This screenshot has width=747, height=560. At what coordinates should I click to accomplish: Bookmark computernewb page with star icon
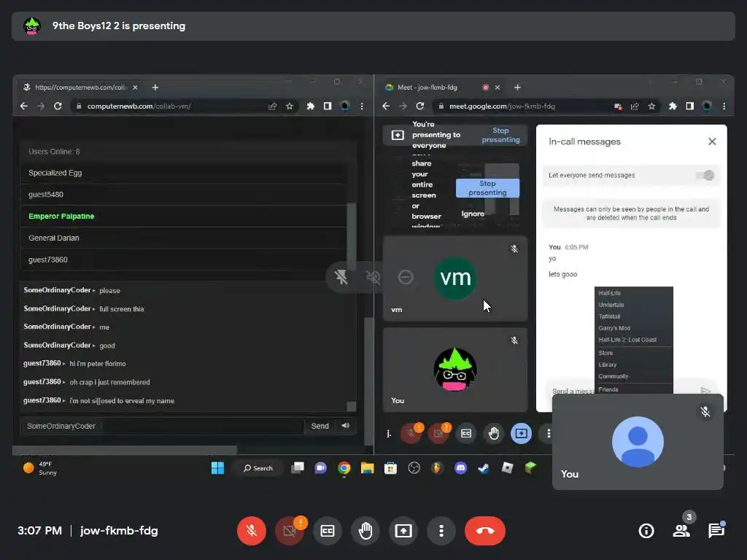tap(289, 106)
